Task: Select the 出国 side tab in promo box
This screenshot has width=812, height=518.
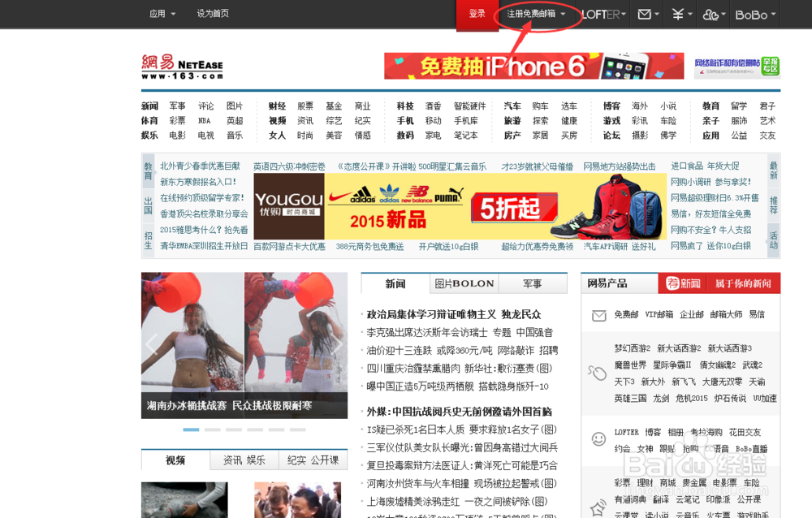Action: [x=148, y=205]
